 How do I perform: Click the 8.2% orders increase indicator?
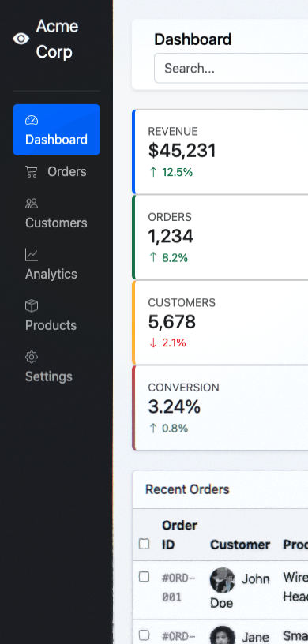tap(168, 258)
